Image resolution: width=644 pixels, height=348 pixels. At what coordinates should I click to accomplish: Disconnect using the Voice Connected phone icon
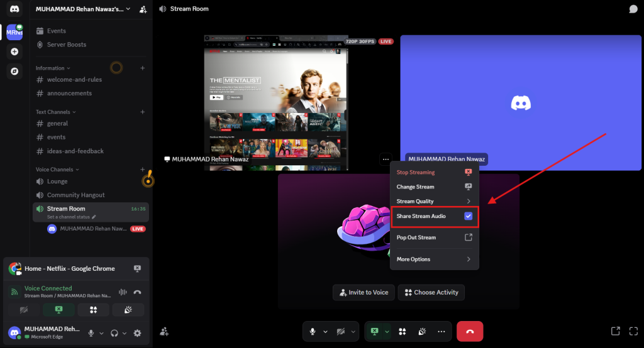137,291
